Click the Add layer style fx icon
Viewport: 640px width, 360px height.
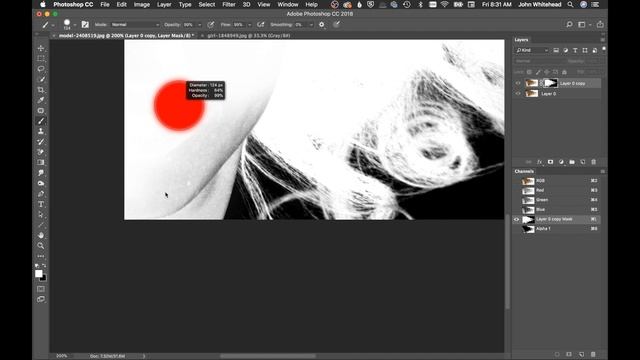[540, 162]
